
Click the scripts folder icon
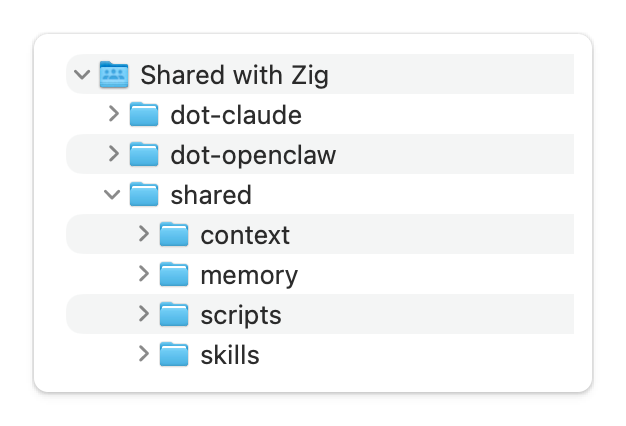[x=174, y=315]
